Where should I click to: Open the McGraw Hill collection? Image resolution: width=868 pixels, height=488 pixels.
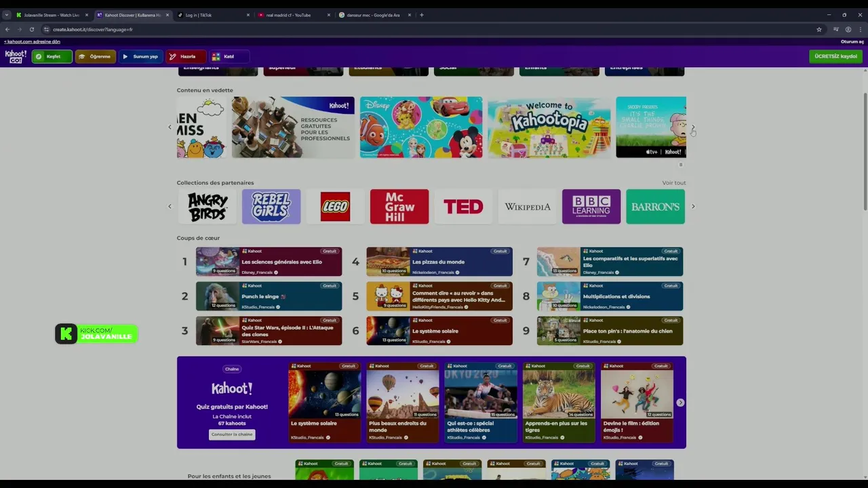pos(399,207)
